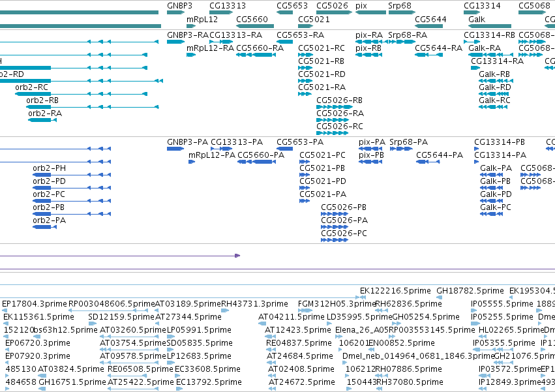Screen dimensions: 555x392
Task: Select EST EK122216.5prime
Action: (x=395, y=291)
